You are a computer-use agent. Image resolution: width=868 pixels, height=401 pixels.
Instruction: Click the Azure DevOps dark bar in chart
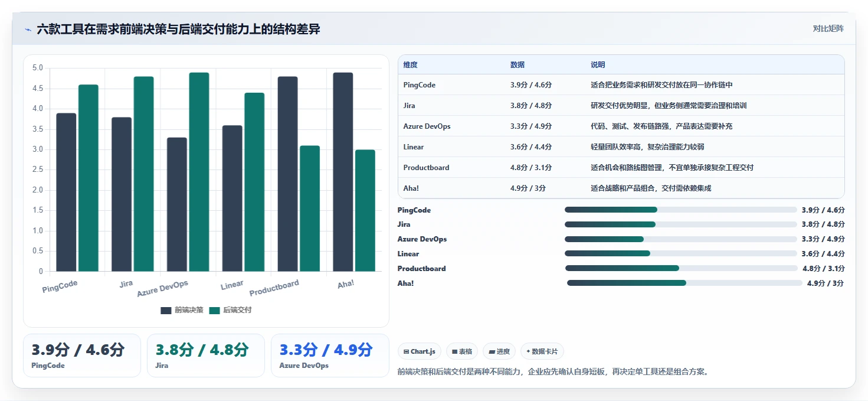(x=177, y=204)
